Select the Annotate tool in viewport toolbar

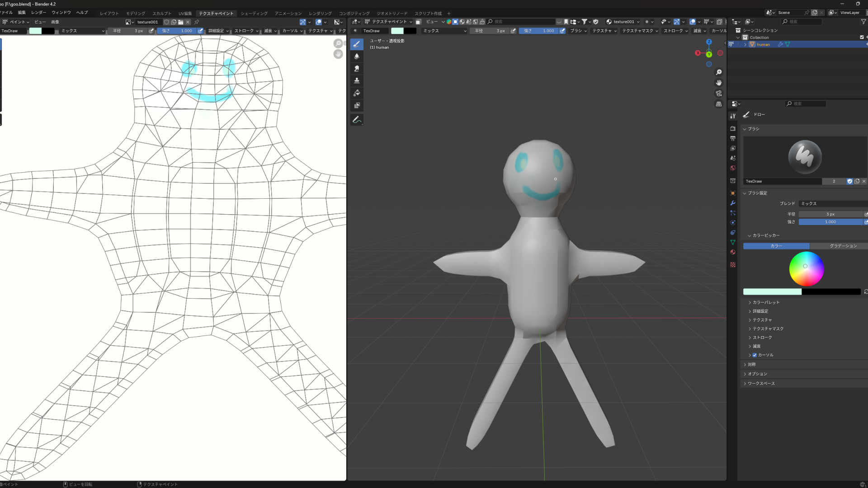(357, 120)
